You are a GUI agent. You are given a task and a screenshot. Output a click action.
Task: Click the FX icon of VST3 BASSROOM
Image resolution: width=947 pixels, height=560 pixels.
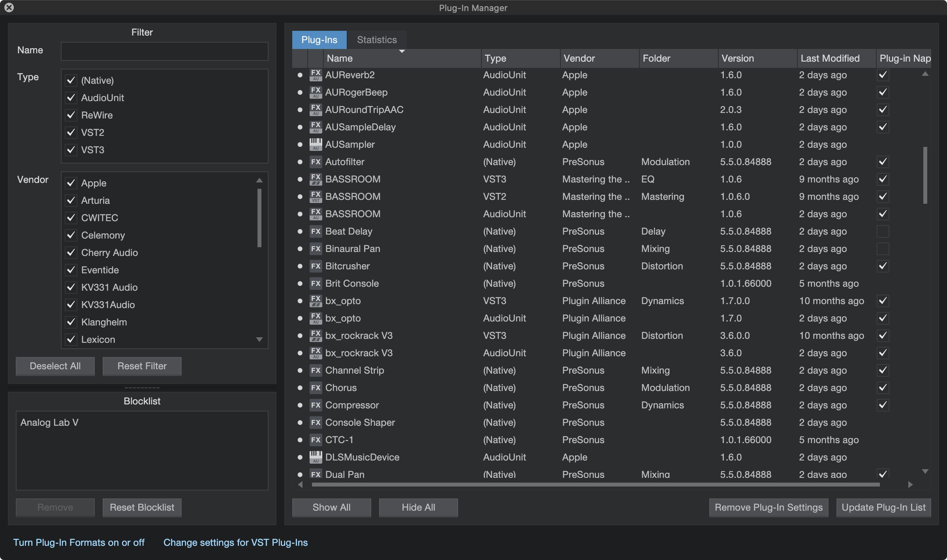coord(316,179)
